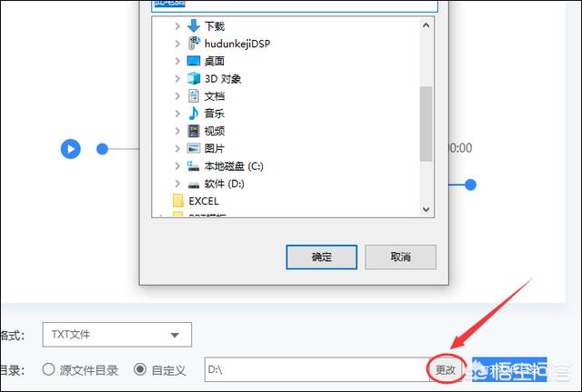Click the D:\ output path field
This screenshot has height=392, width=582.
click(x=316, y=369)
